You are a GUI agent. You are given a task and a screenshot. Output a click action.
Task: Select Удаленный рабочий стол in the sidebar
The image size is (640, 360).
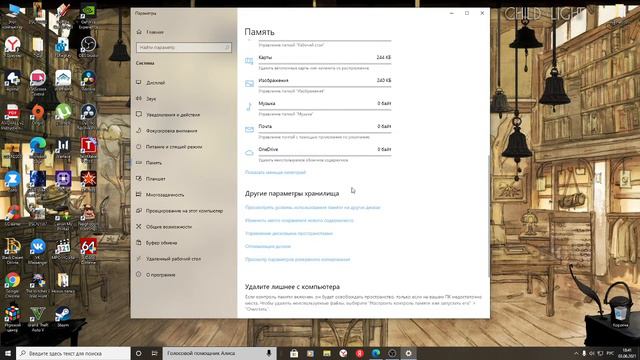(173, 259)
